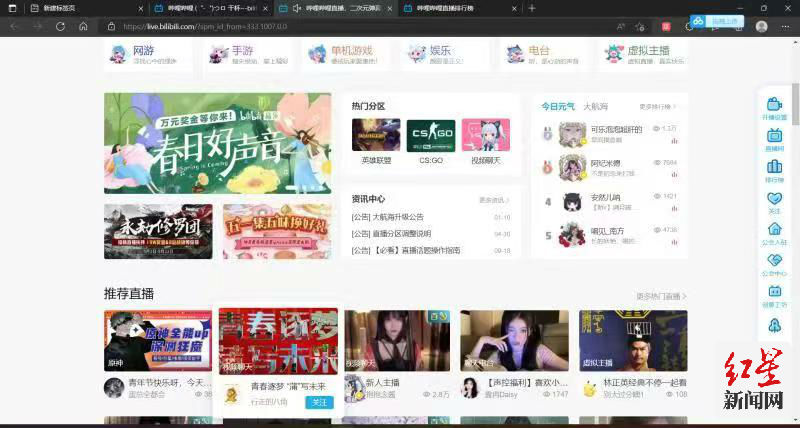Open the 林正英经典 live stream thumbnail

coord(633,340)
